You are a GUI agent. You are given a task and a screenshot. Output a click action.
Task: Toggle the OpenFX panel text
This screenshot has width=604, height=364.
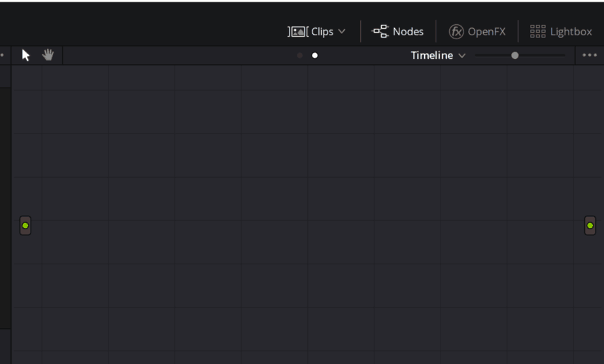(486, 31)
